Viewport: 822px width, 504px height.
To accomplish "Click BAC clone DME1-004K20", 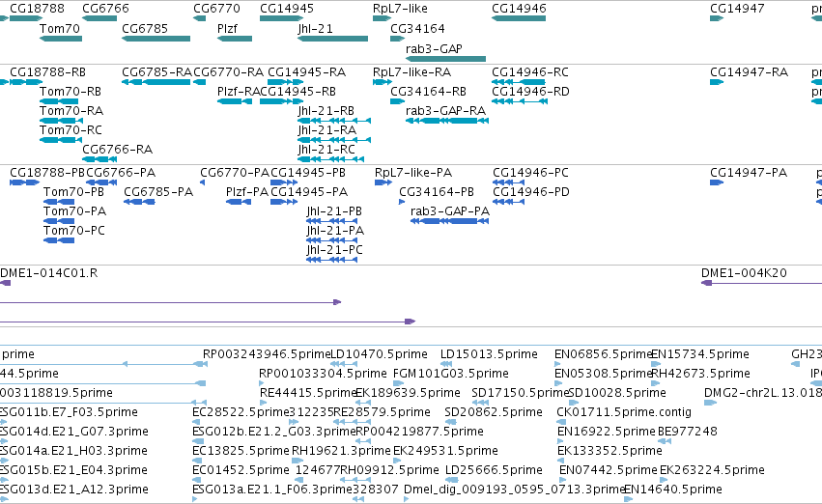I will click(761, 283).
